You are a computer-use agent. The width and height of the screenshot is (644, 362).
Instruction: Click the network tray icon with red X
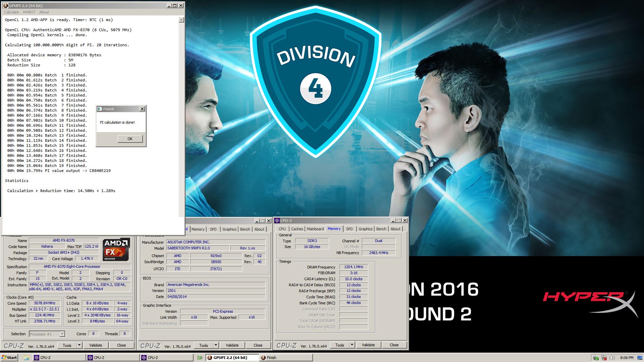click(x=604, y=358)
